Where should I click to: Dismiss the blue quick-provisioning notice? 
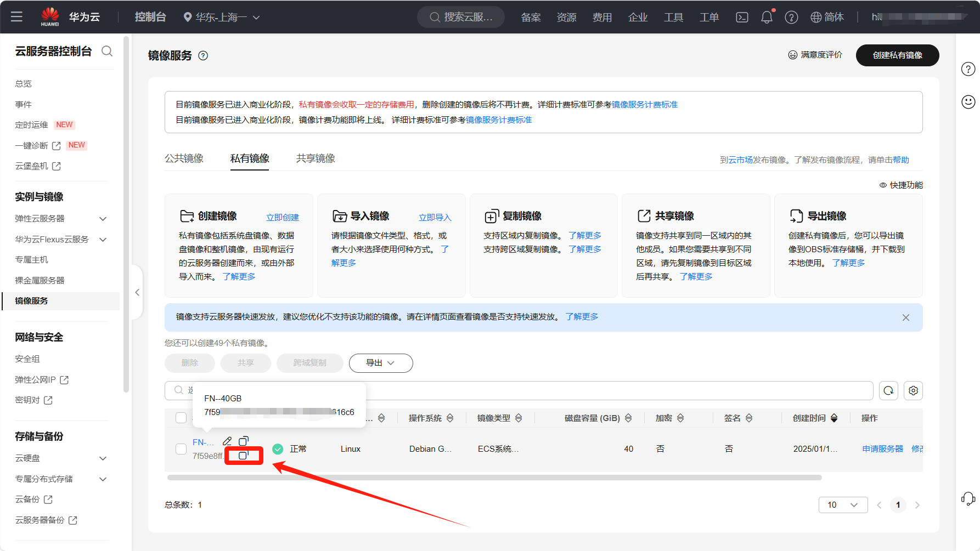[906, 317]
